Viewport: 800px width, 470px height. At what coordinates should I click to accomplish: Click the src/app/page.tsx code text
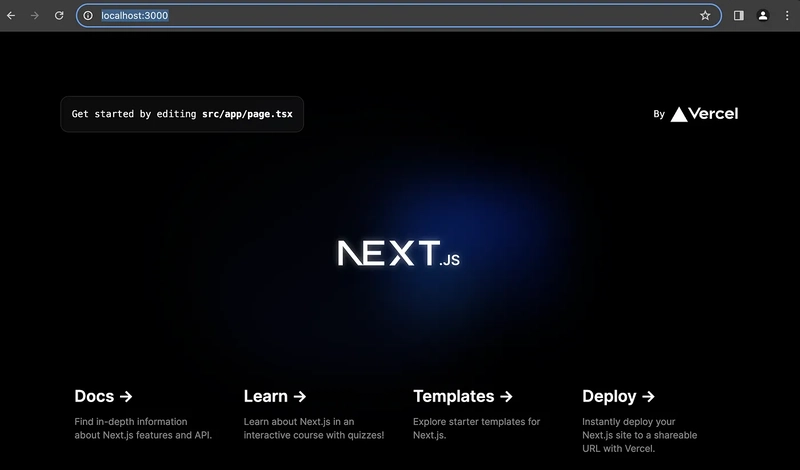click(247, 114)
